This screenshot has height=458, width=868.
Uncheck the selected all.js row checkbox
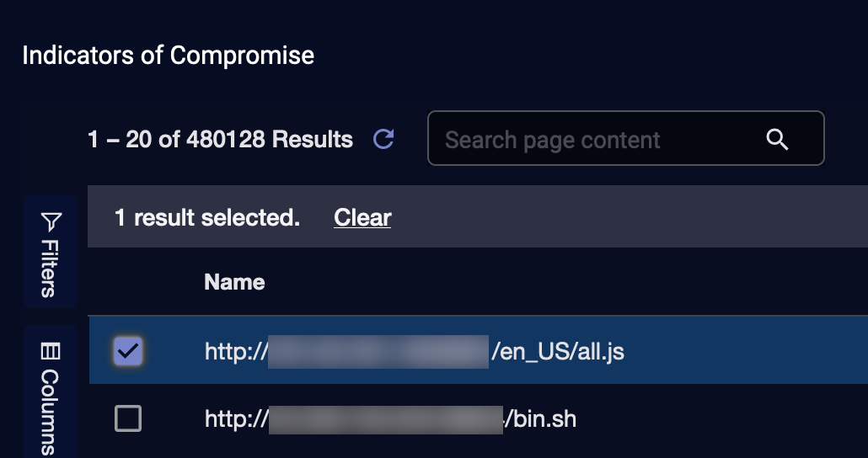pos(128,351)
